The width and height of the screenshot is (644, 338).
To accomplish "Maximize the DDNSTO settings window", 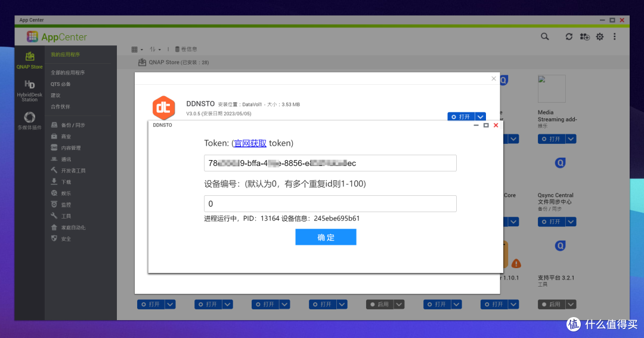I will (x=486, y=125).
